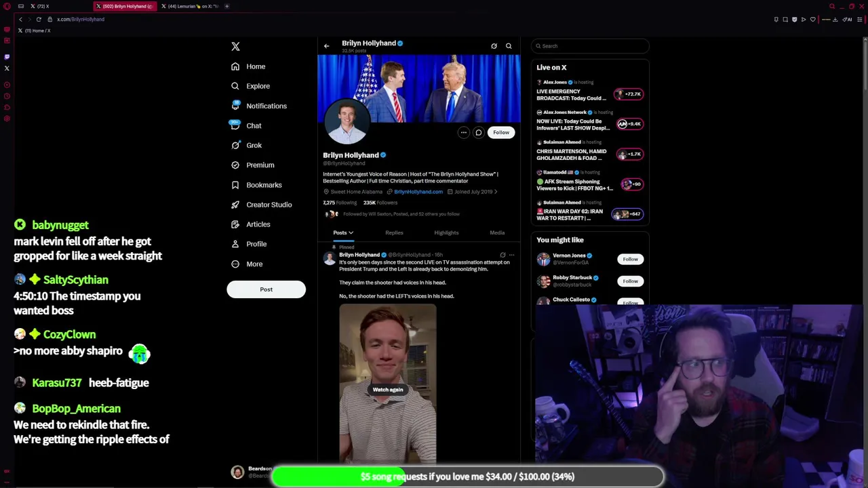Open Premium from the sidebar
Screen dimensions: 868x488
coord(252,165)
